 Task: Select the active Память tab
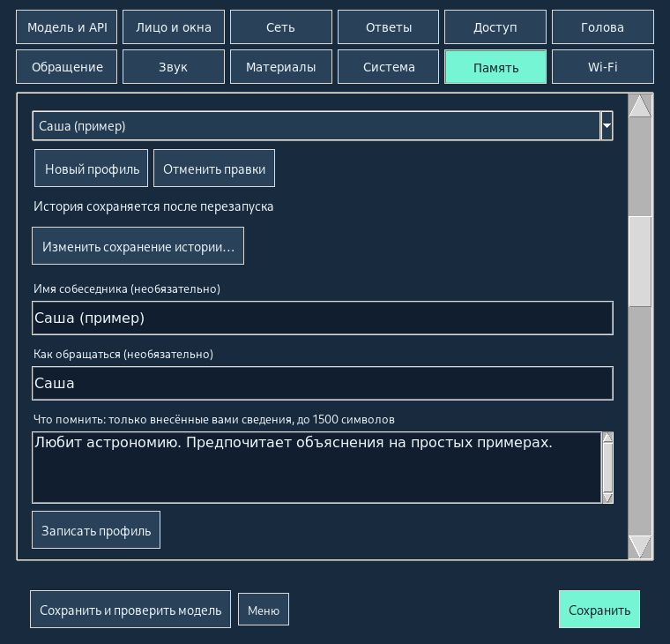[x=495, y=67]
